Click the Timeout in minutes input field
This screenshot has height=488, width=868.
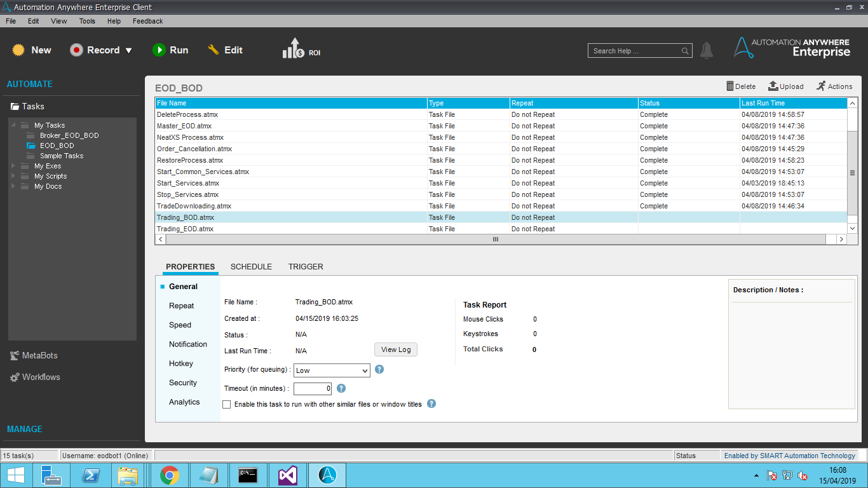tap(313, 388)
